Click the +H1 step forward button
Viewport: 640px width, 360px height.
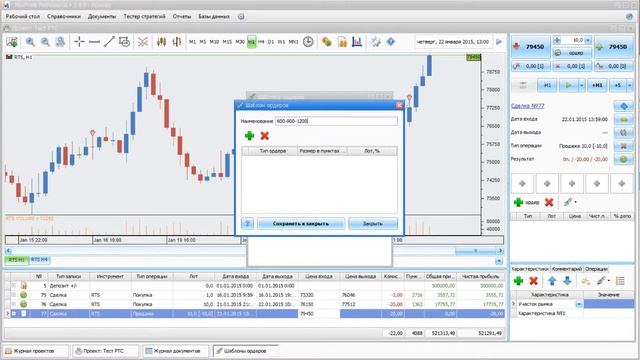(x=597, y=85)
